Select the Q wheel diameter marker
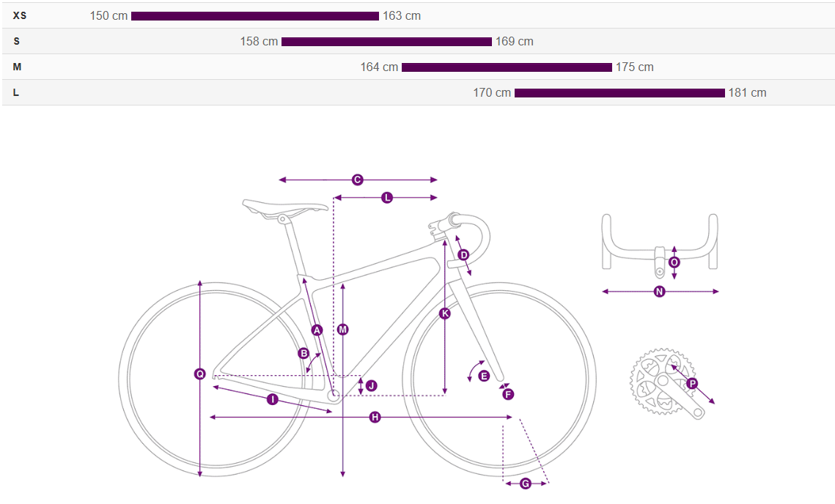The width and height of the screenshot is (835, 504). click(x=199, y=374)
